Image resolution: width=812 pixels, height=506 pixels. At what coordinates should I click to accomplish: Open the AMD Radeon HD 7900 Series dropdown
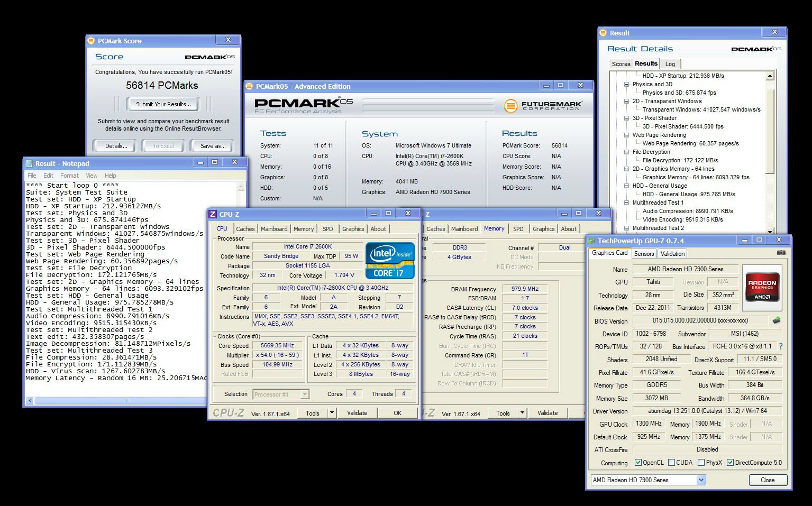tap(701, 480)
